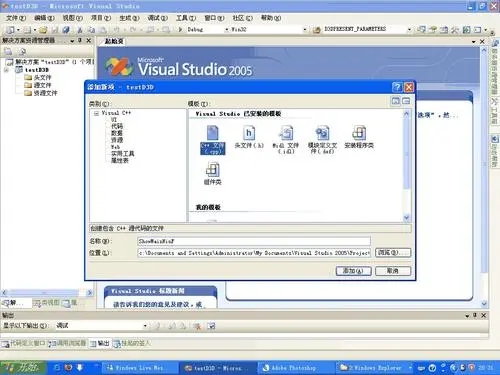Select the 安装程序类 template icon

pos(359,137)
